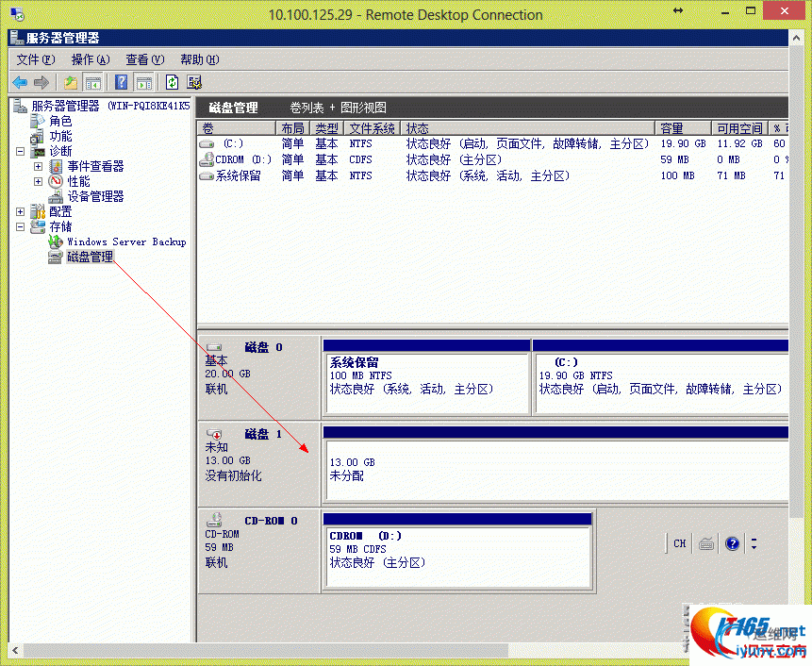Viewport: 812px width, 666px height.
Task: Select the 角色 (Roles) icon in tree
Action: tap(38, 121)
